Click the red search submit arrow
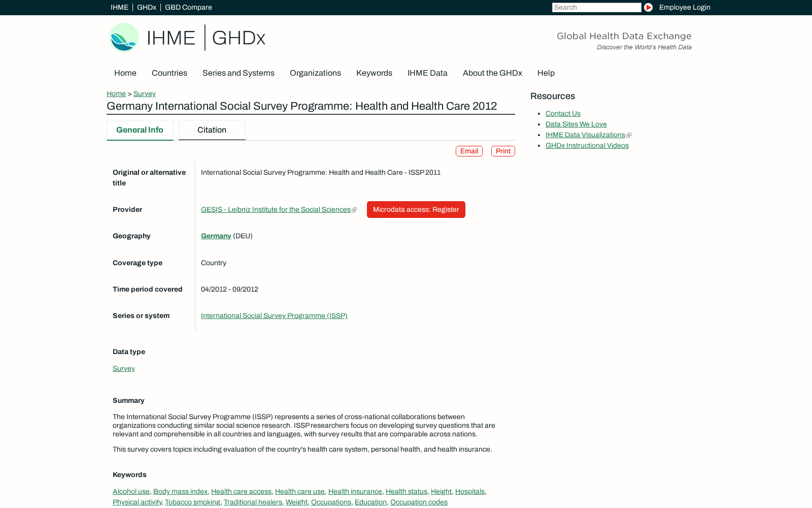The width and height of the screenshot is (812, 508). coord(648,7)
